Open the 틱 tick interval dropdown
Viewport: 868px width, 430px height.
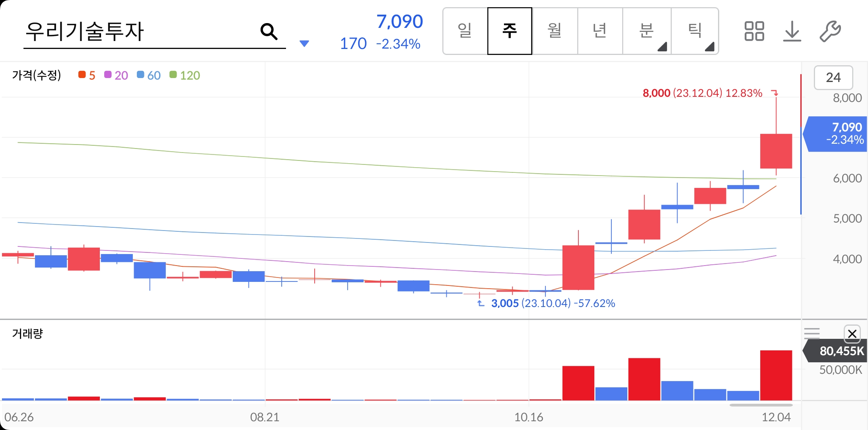(695, 31)
